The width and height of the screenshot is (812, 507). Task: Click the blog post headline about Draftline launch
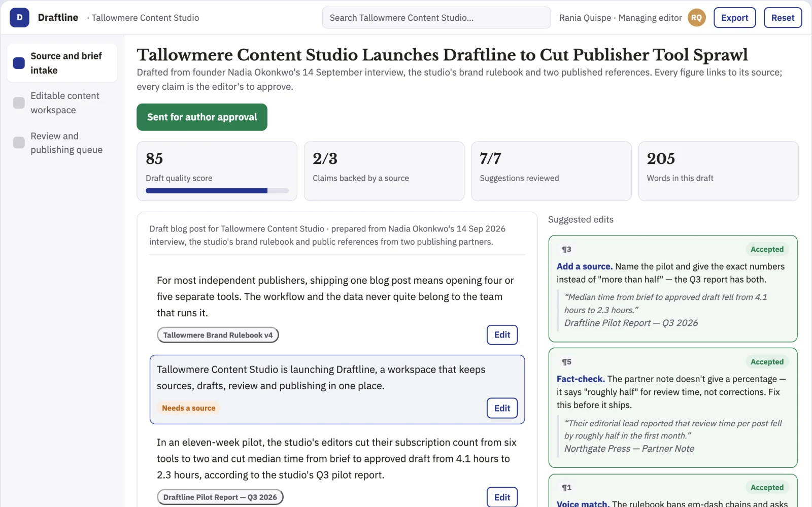tap(442, 55)
